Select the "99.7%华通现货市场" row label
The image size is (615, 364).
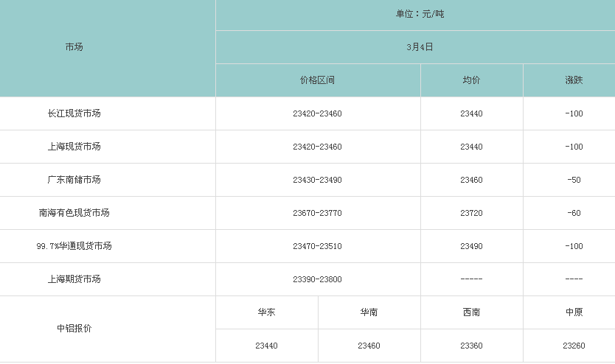(74, 246)
